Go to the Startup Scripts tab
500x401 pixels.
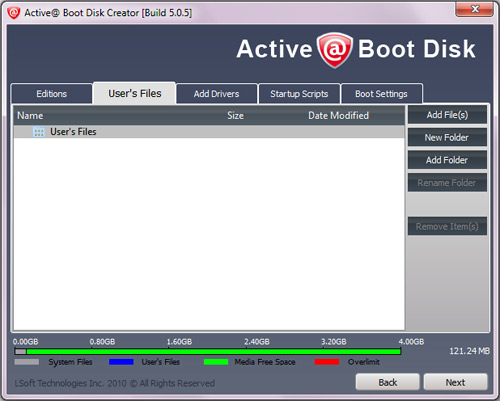(299, 94)
